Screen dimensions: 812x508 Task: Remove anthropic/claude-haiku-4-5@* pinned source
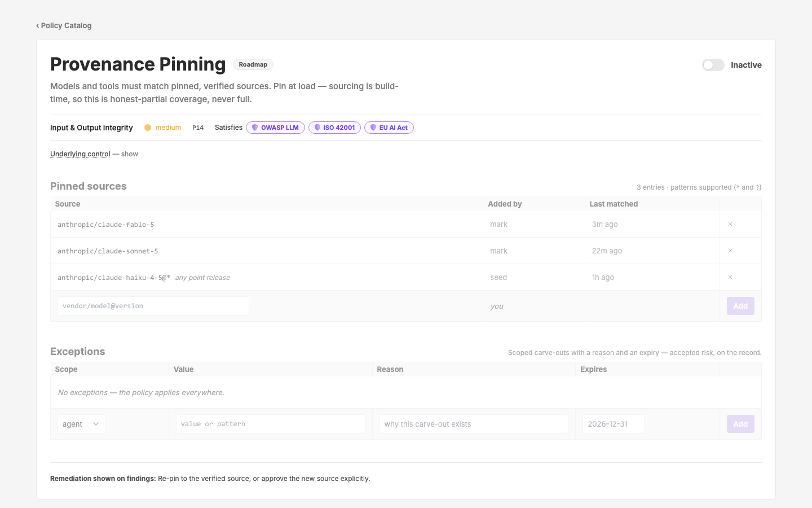coord(730,277)
